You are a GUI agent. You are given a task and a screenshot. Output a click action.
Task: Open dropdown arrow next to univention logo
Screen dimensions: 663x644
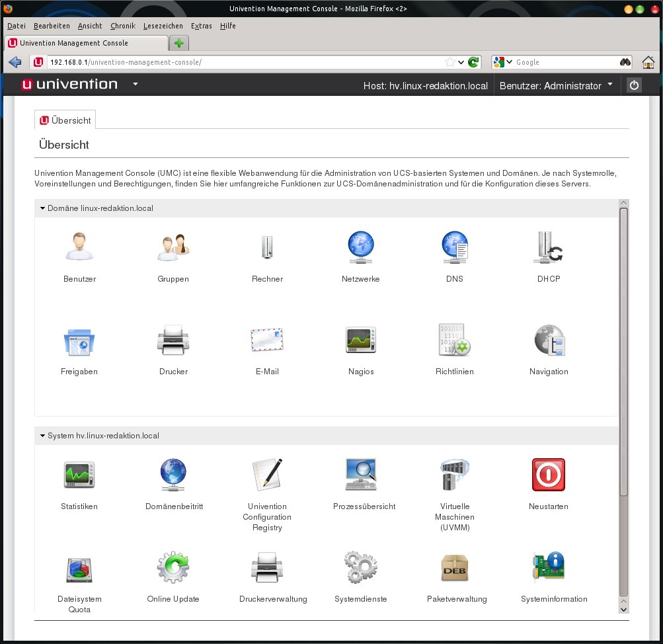[136, 84]
